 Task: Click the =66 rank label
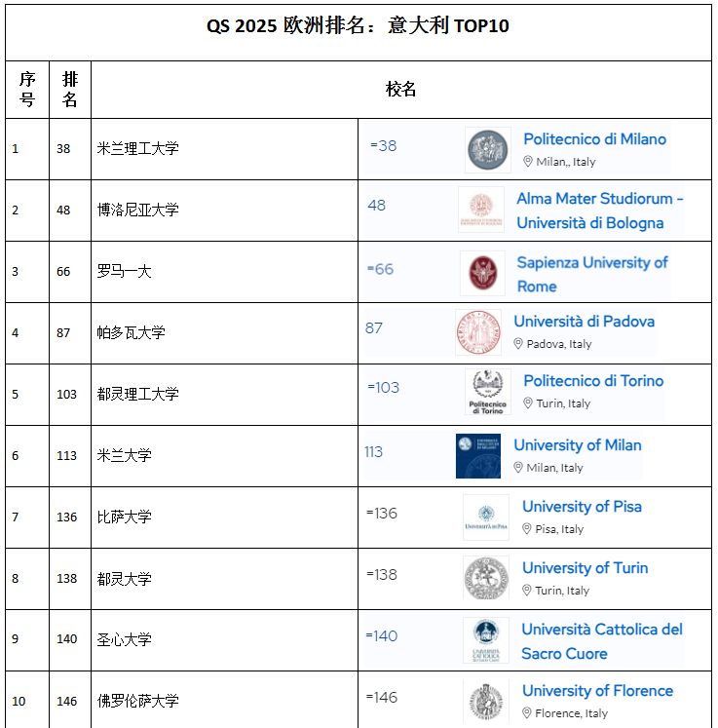click(380, 269)
